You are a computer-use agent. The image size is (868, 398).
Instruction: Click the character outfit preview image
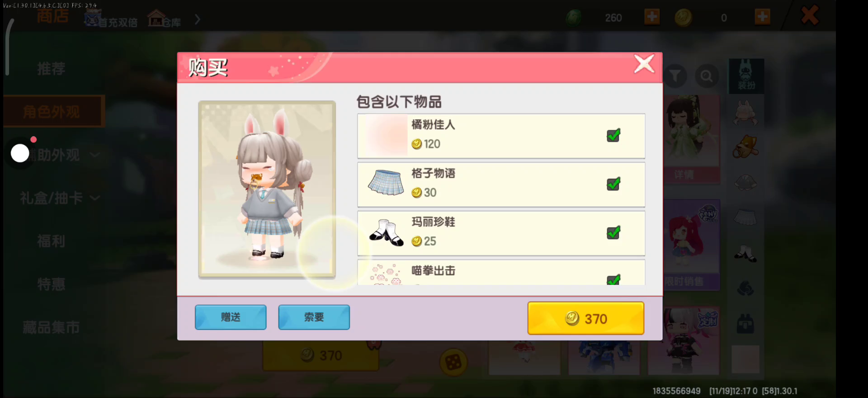coord(267,189)
